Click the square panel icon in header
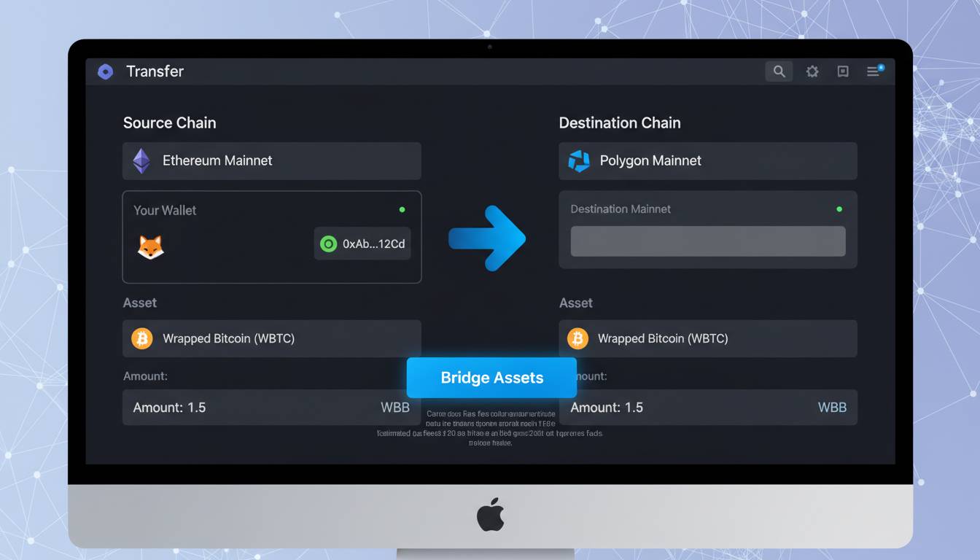 point(843,71)
